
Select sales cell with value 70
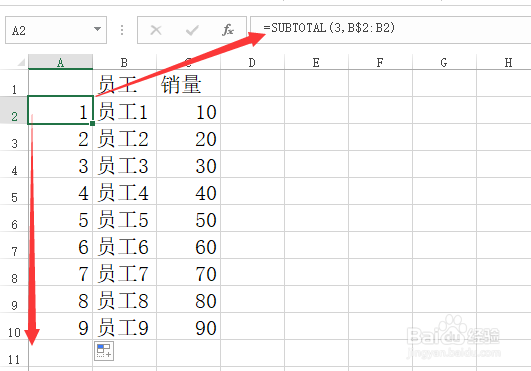coord(188,272)
